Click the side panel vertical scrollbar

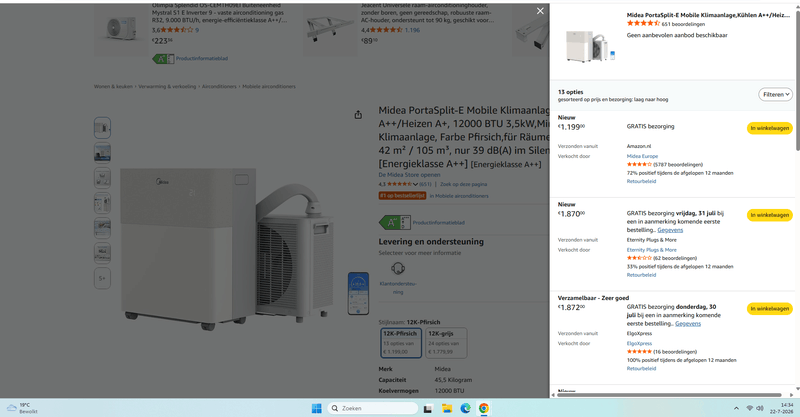(797, 81)
